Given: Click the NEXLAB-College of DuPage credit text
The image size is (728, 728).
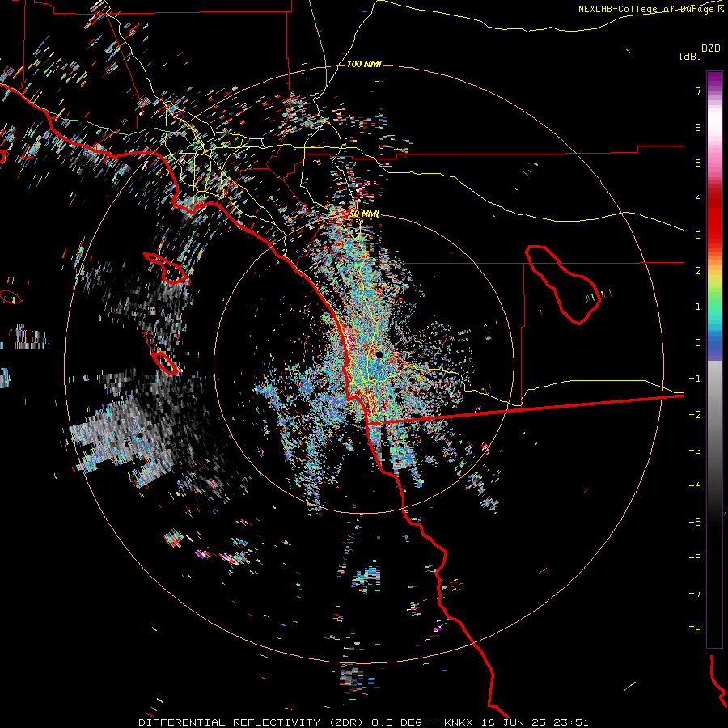Looking at the screenshot, I should pos(650,9).
